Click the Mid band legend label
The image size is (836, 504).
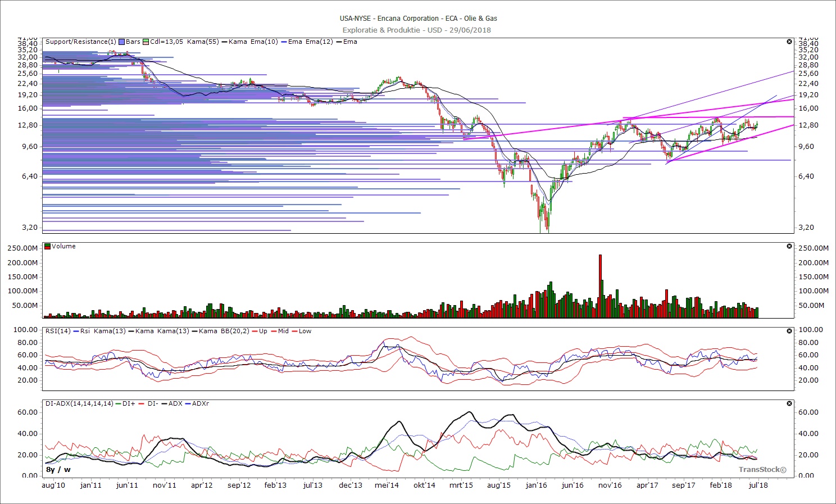pos(283,331)
